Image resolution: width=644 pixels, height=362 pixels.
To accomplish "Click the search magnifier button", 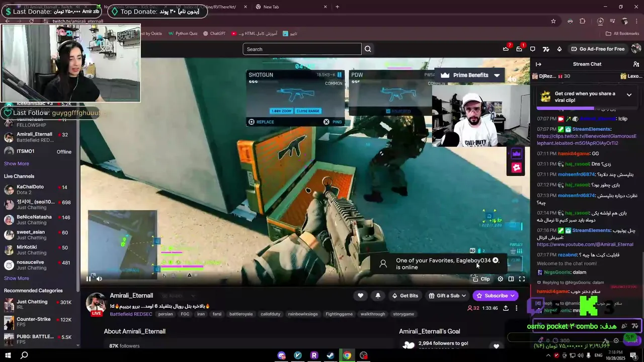I will [368, 49].
